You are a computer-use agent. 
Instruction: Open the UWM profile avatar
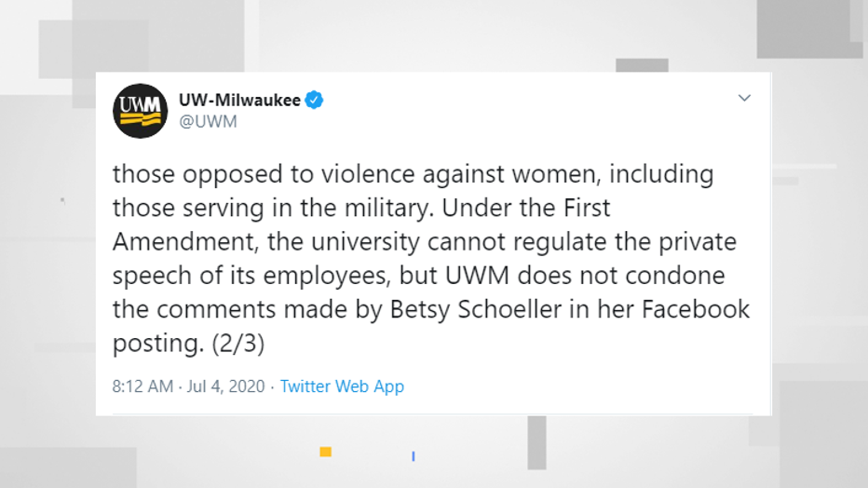click(x=140, y=111)
